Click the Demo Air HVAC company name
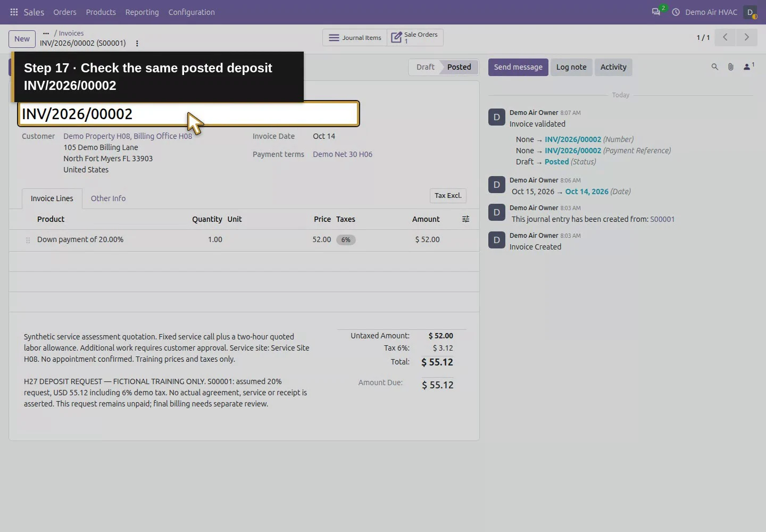Screen dimensions: 766x532 (x=711, y=12)
